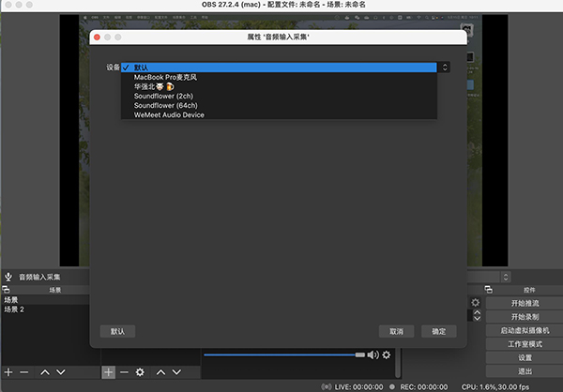Open transition properties gear icon
The height and width of the screenshot is (392, 563).
[x=476, y=303]
